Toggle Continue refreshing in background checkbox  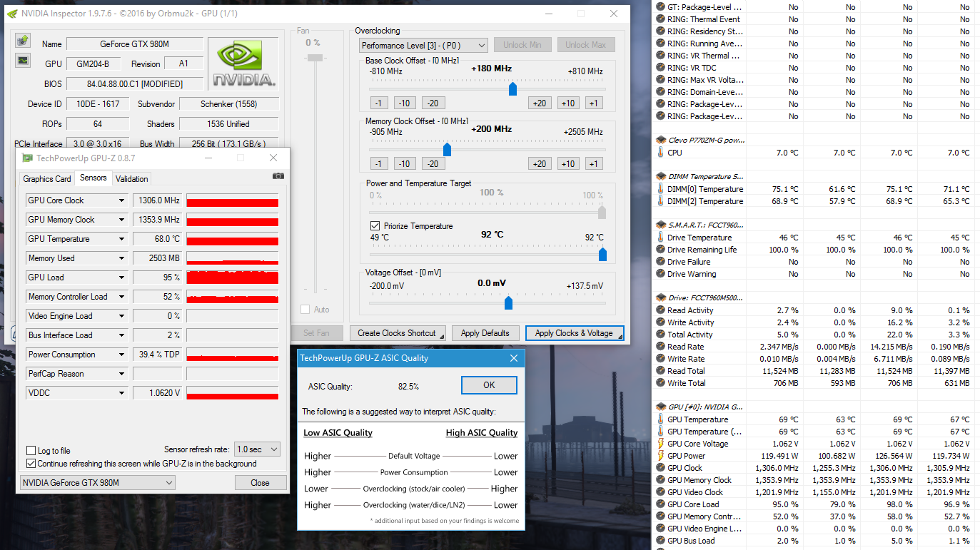point(31,464)
